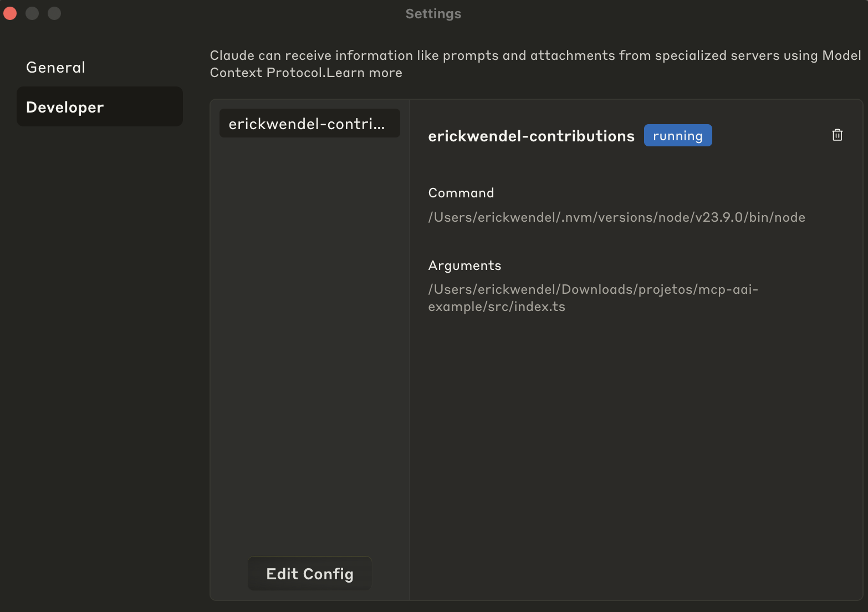Open the General settings section
The height and width of the screenshot is (612, 868).
click(x=55, y=68)
